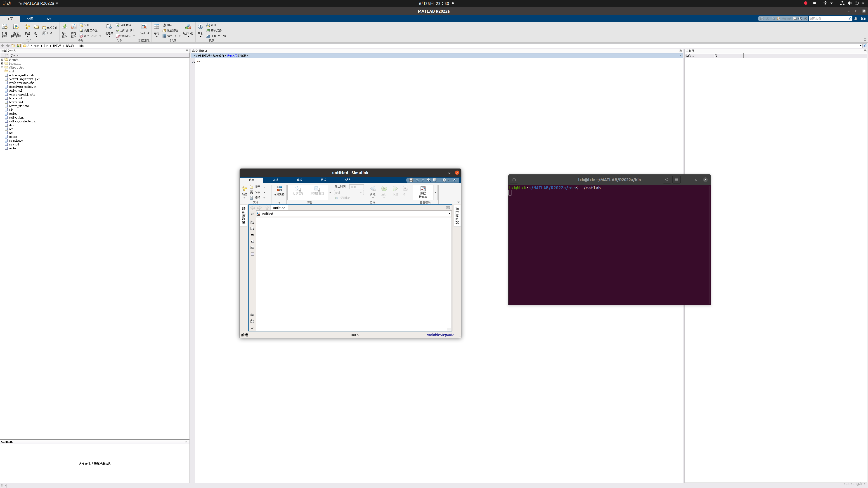The height and width of the screenshot is (488, 868).
Task: Open the Clean Data tool
Action: click(73, 30)
